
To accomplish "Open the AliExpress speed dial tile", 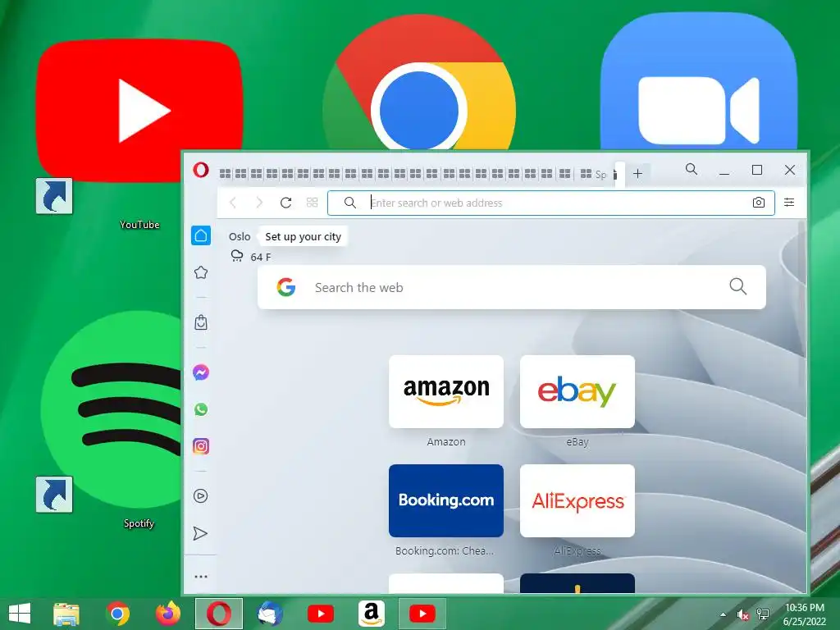I will 577,501.
